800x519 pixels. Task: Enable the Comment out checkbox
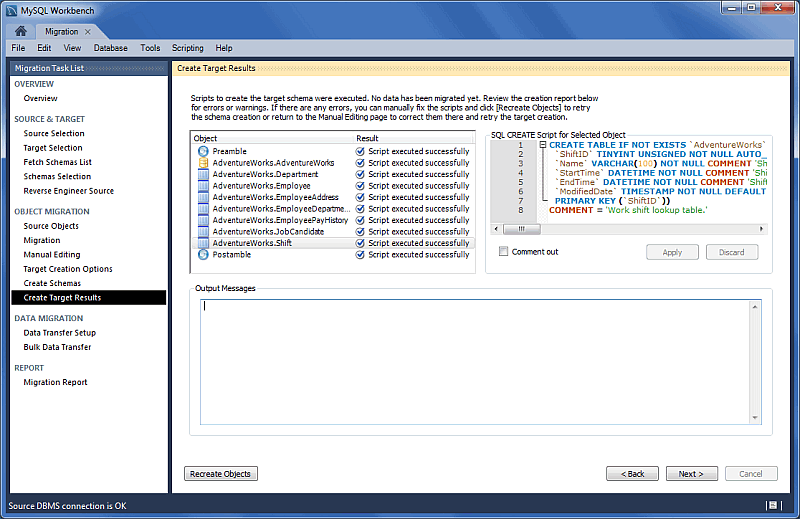coord(504,252)
